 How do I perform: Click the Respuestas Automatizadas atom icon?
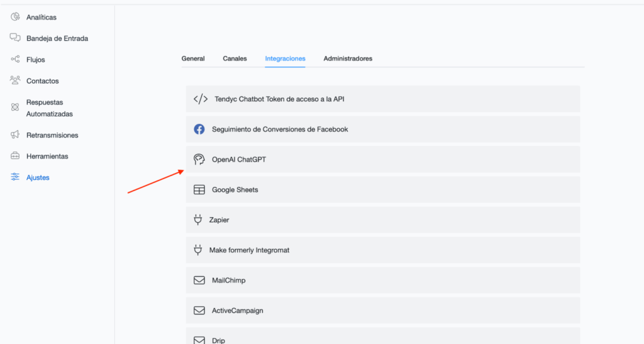pyautogui.click(x=15, y=108)
